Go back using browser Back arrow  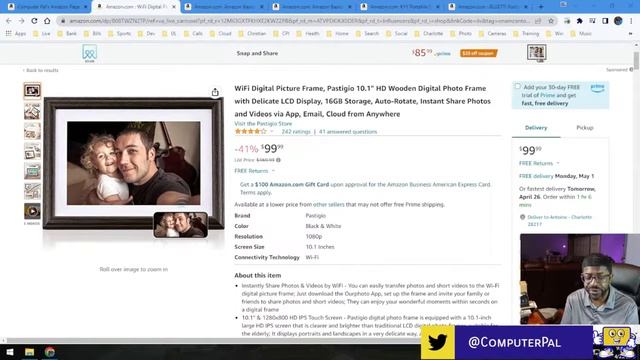tap(9, 21)
